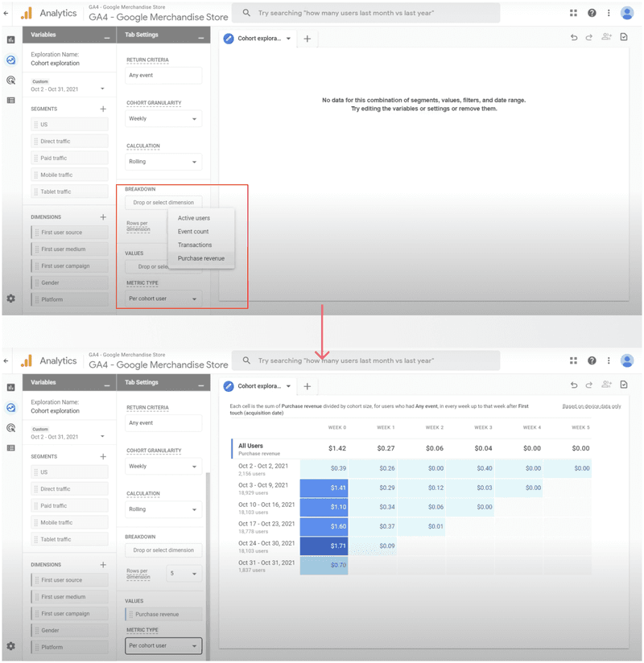Open the Google apps grid in the top header
Viewport: 644px width, 663px height.
pyautogui.click(x=573, y=13)
